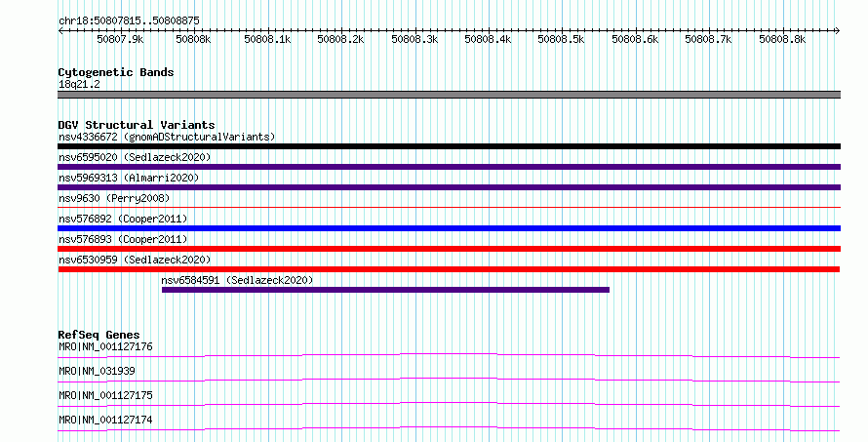The width and height of the screenshot is (868, 442).
Task: Click the 50808.5k ruler tick label
Action: coord(562,39)
